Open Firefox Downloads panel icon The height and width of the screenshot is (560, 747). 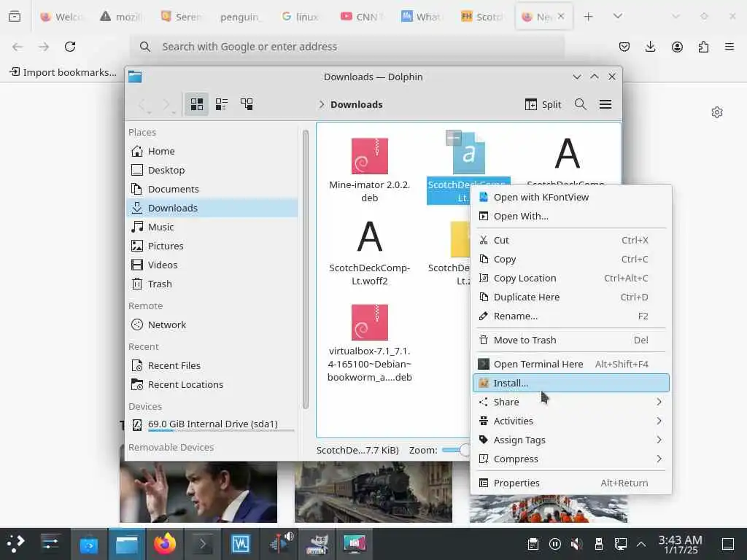[x=650, y=47]
